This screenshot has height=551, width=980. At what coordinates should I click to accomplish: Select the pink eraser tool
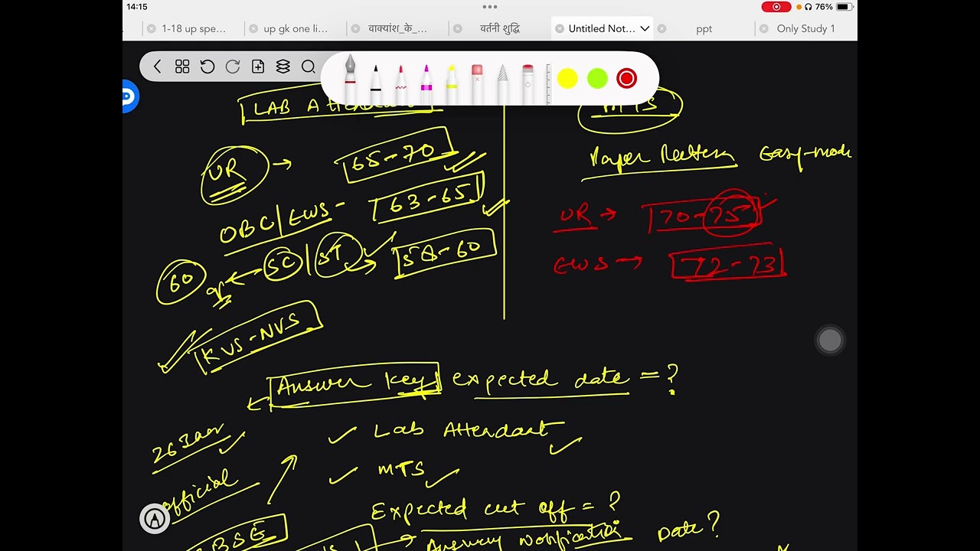coord(477,83)
